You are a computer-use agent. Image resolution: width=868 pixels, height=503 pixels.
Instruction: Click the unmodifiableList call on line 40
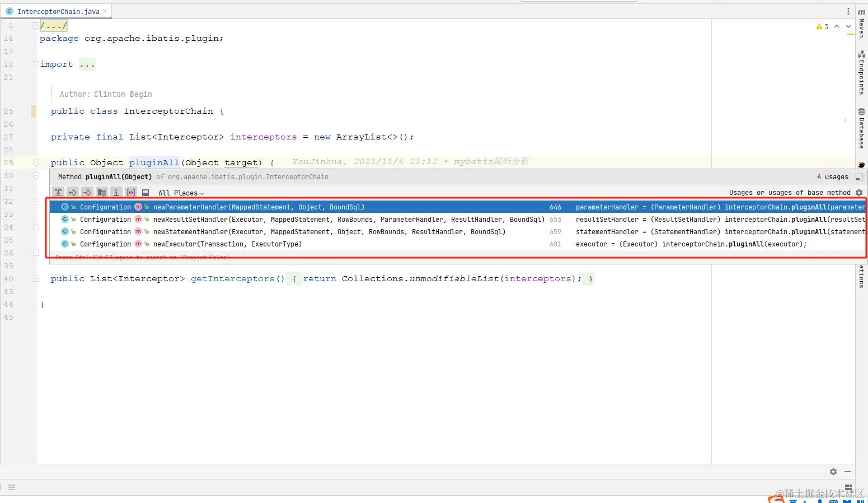tap(454, 279)
